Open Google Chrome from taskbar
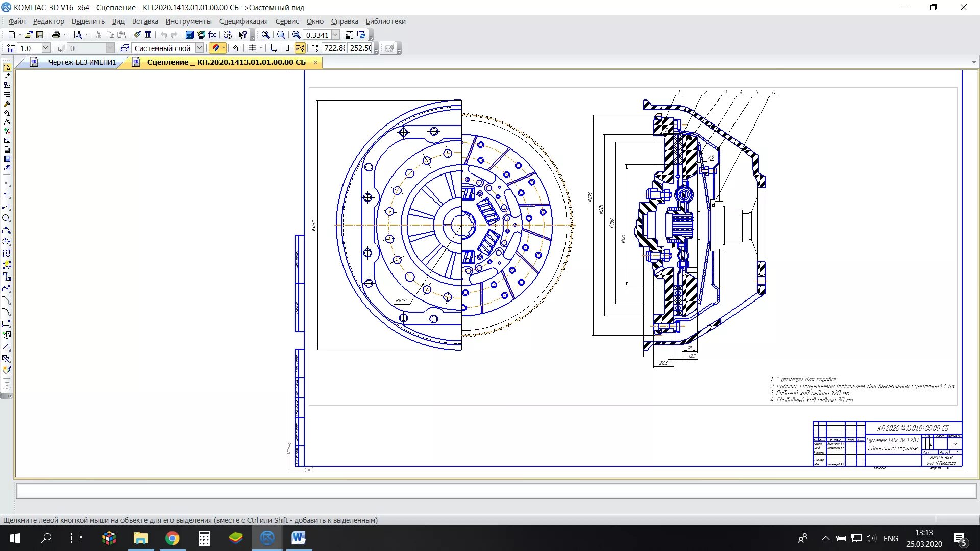The image size is (980, 551). [173, 538]
